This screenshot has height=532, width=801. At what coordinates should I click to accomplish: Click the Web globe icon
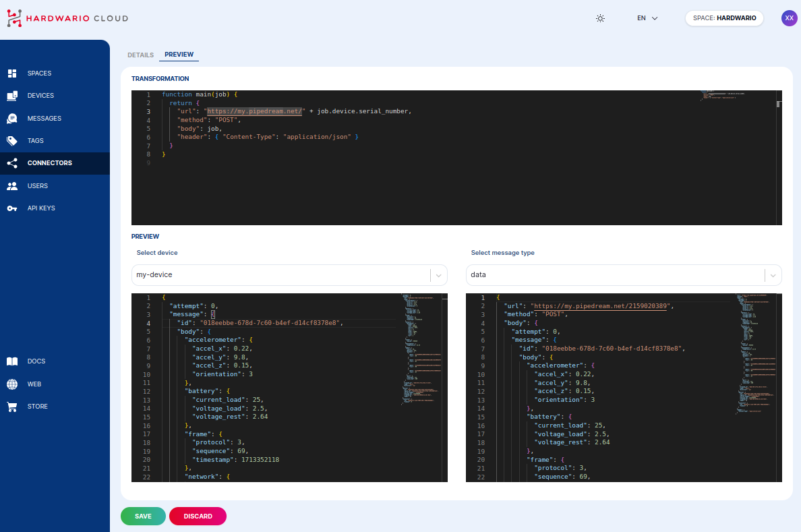tap(12, 384)
